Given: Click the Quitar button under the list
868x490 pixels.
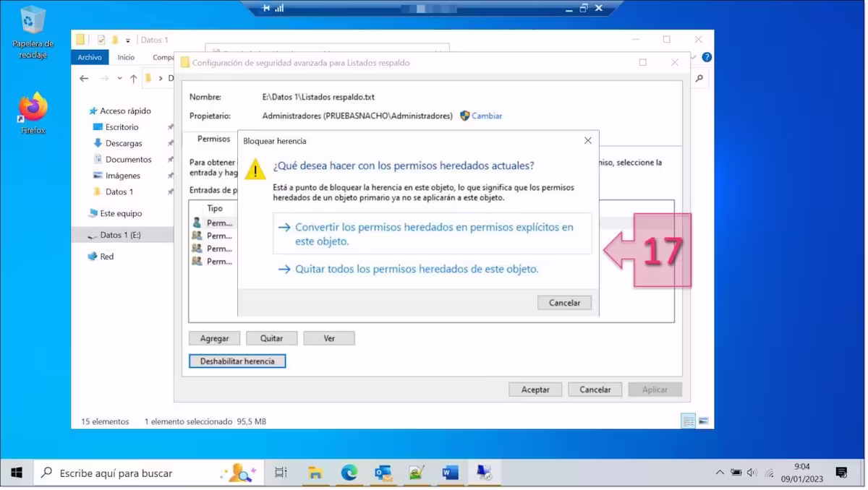Looking at the screenshot, I should point(271,338).
